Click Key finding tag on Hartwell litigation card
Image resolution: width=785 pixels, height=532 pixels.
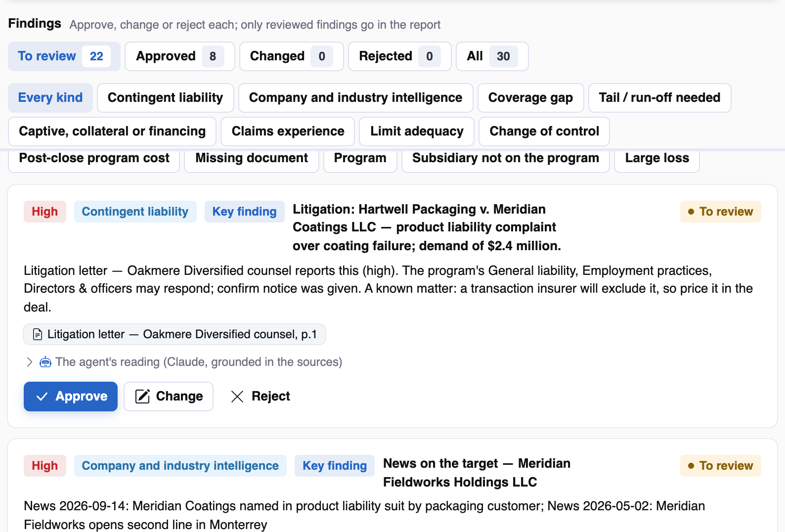coord(245,212)
